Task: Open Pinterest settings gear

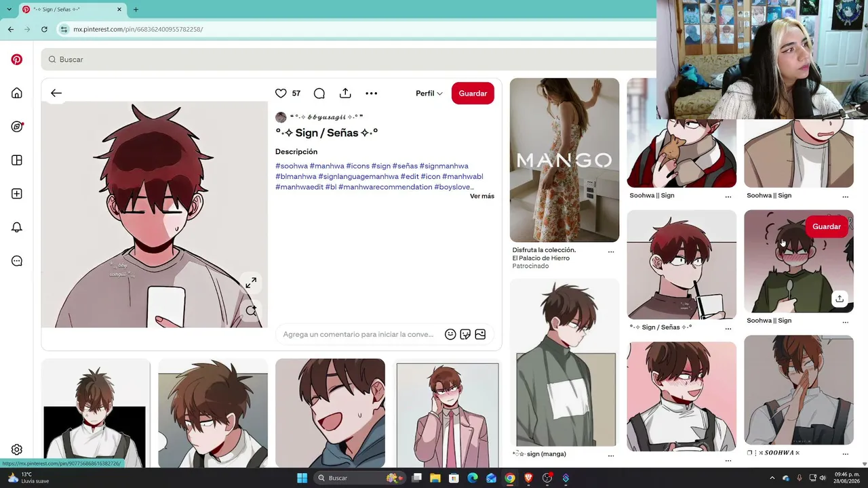Action: pyautogui.click(x=17, y=449)
